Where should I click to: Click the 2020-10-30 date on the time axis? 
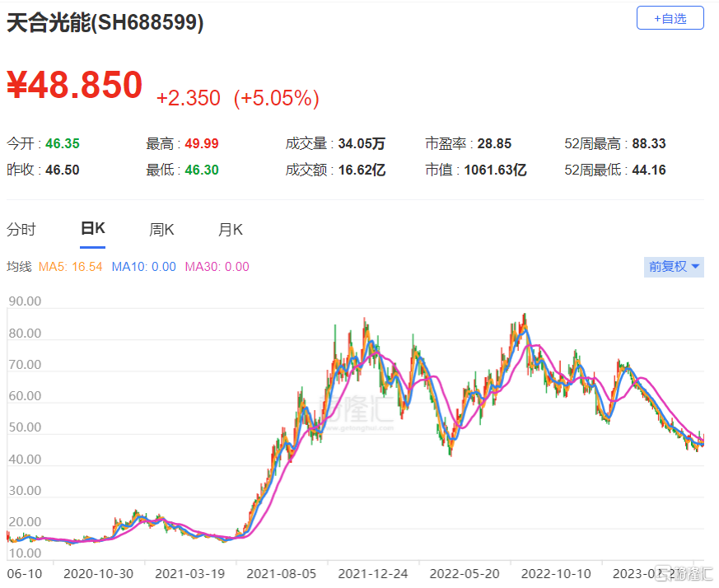point(99,574)
